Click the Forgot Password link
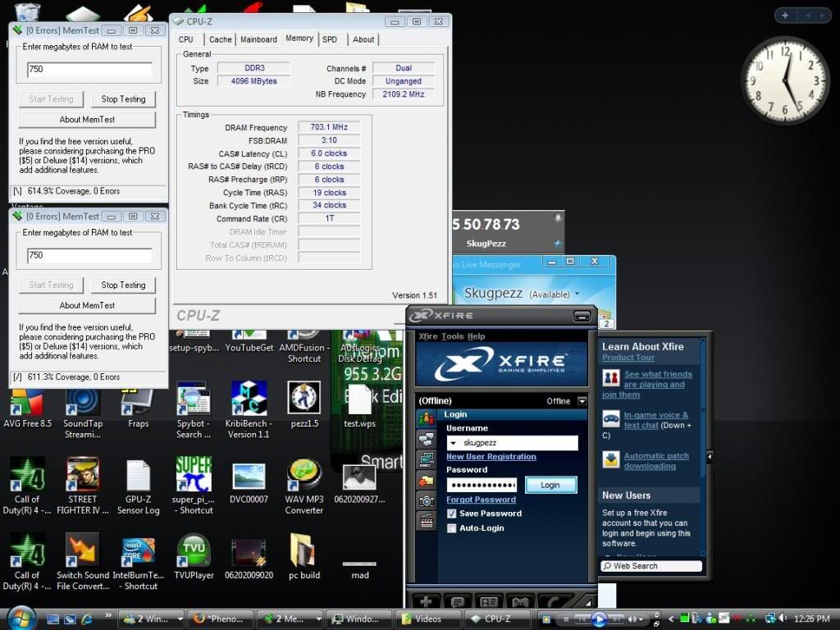This screenshot has width=840, height=630. click(481, 500)
